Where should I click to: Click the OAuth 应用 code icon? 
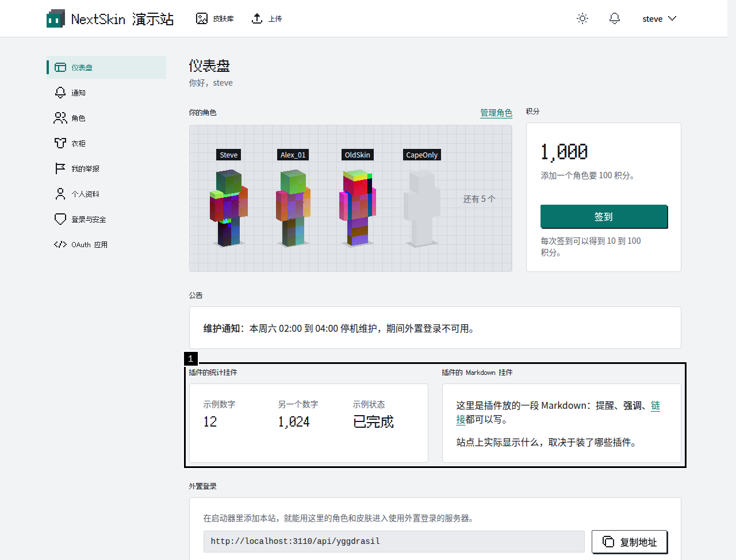tap(60, 244)
